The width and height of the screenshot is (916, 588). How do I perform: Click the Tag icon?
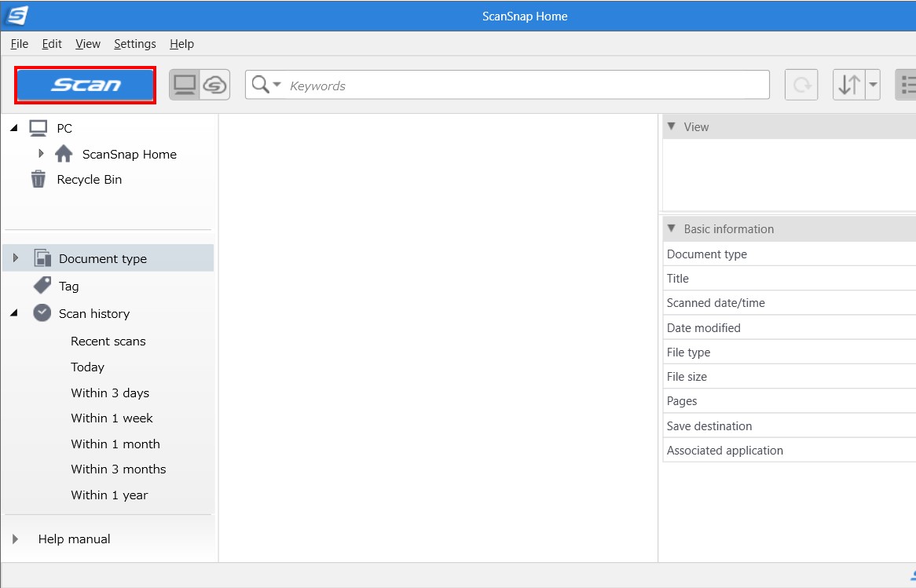(x=42, y=286)
